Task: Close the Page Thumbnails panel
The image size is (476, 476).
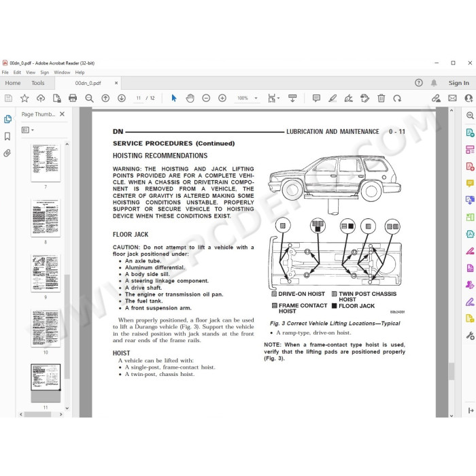Action: (x=63, y=114)
